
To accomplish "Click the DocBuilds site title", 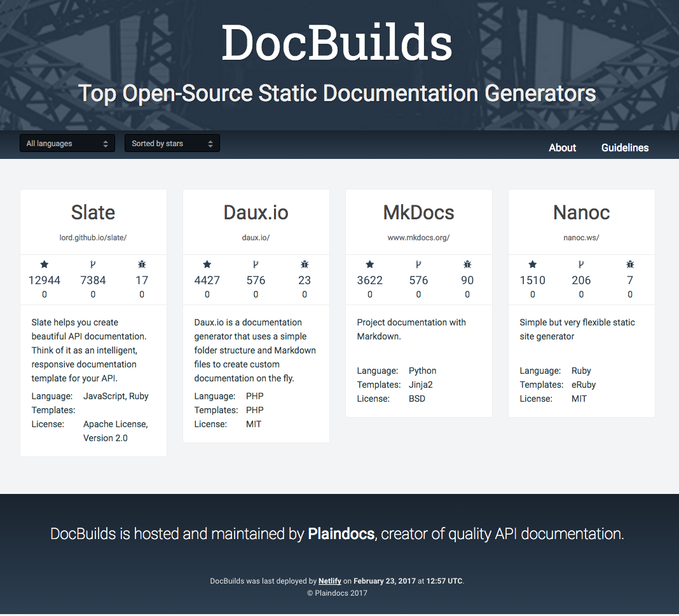I will click(337, 43).
